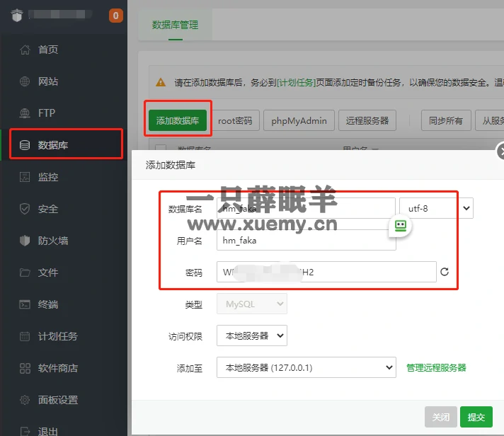Click the 提交 submit button
The height and width of the screenshot is (436, 504).
(x=476, y=417)
